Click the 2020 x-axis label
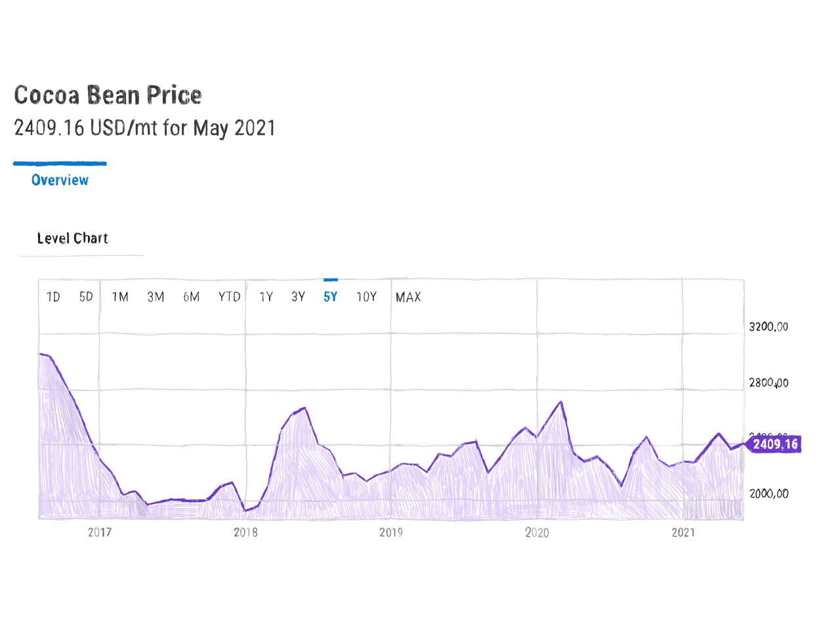The height and width of the screenshot is (630, 840). click(537, 532)
